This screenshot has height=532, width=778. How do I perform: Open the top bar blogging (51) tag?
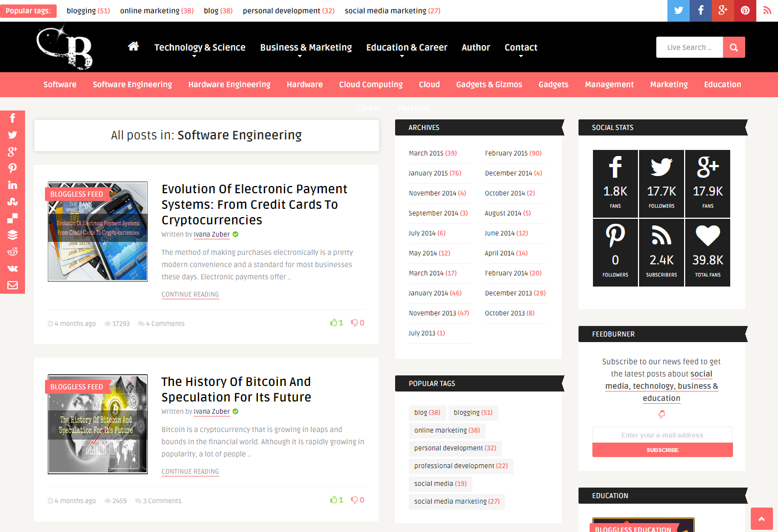(x=88, y=11)
